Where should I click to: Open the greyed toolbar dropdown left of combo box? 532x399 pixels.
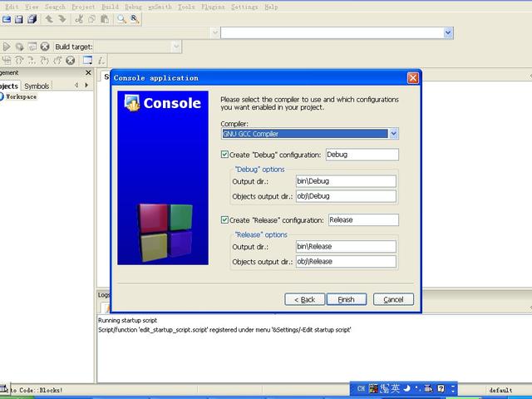click(x=214, y=33)
